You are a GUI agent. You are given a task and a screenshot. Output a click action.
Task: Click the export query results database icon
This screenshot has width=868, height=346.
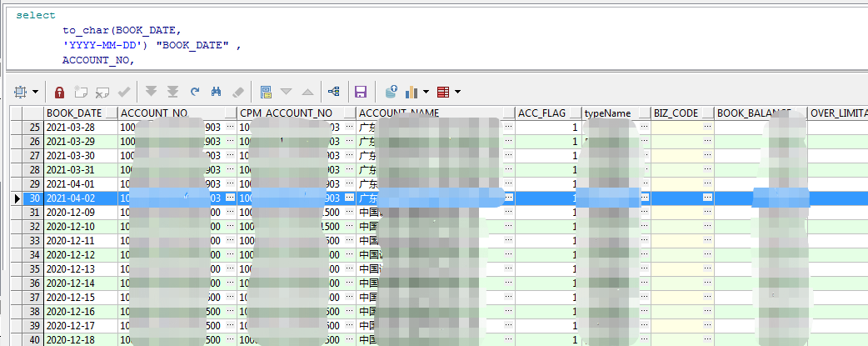click(391, 92)
